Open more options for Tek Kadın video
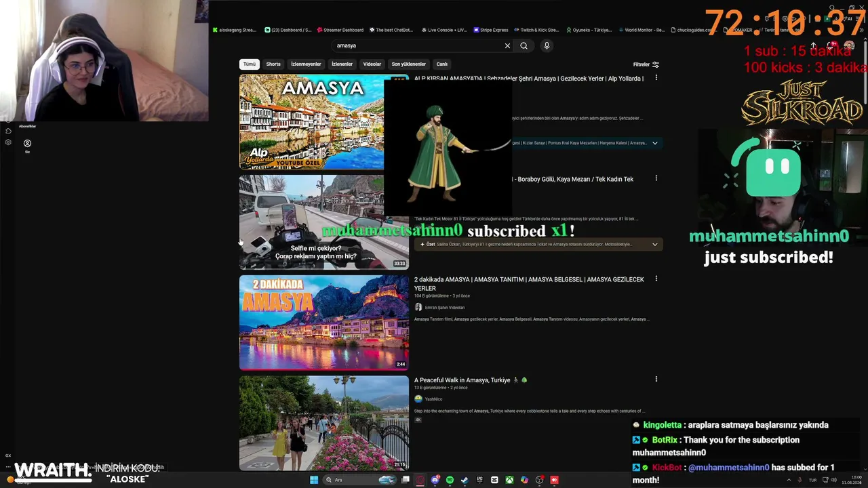Viewport: 868px width, 488px height. (656, 178)
